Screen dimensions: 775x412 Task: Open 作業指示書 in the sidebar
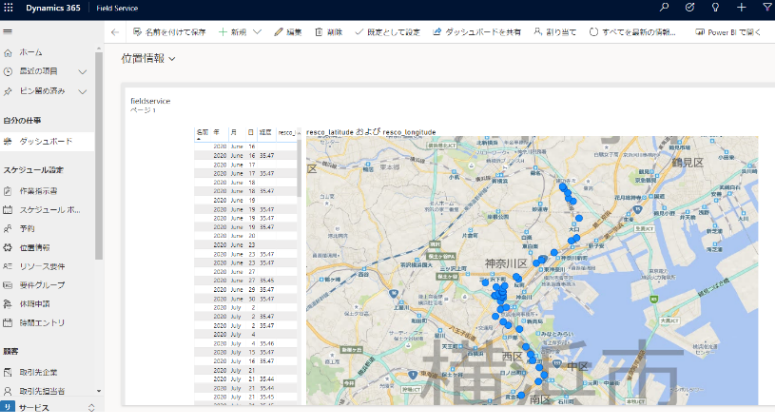38,190
